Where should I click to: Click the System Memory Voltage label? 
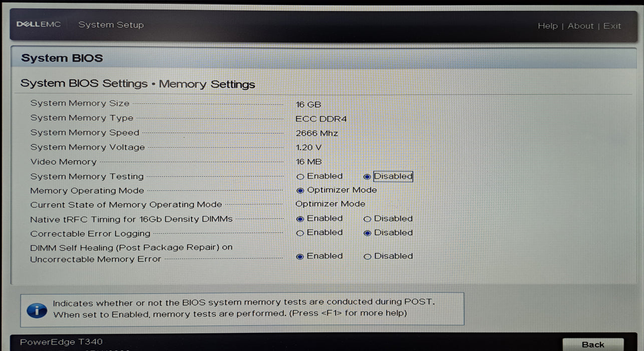click(x=88, y=147)
